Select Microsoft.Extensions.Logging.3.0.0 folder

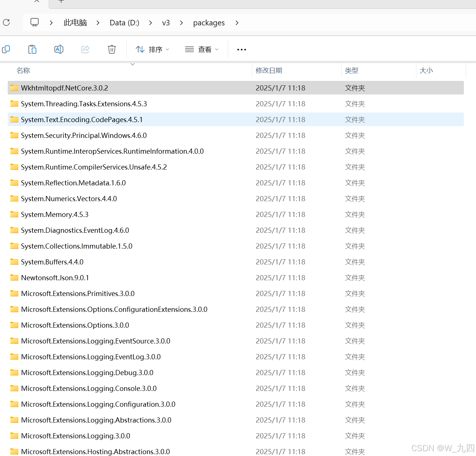[235, 436]
